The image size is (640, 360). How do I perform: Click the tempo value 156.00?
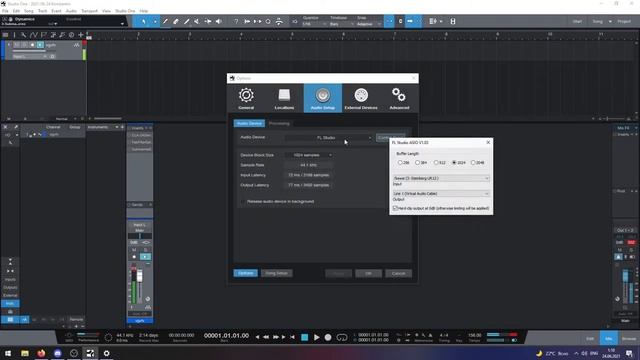(x=474, y=335)
